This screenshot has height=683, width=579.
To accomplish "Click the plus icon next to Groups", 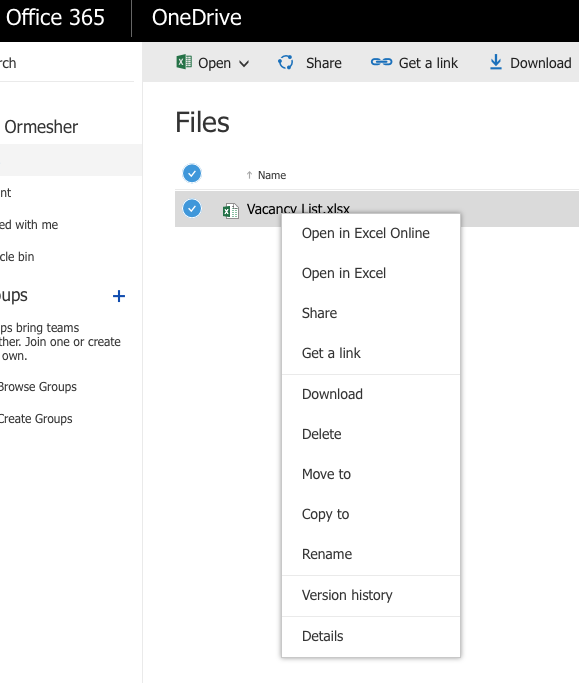I will click(119, 296).
